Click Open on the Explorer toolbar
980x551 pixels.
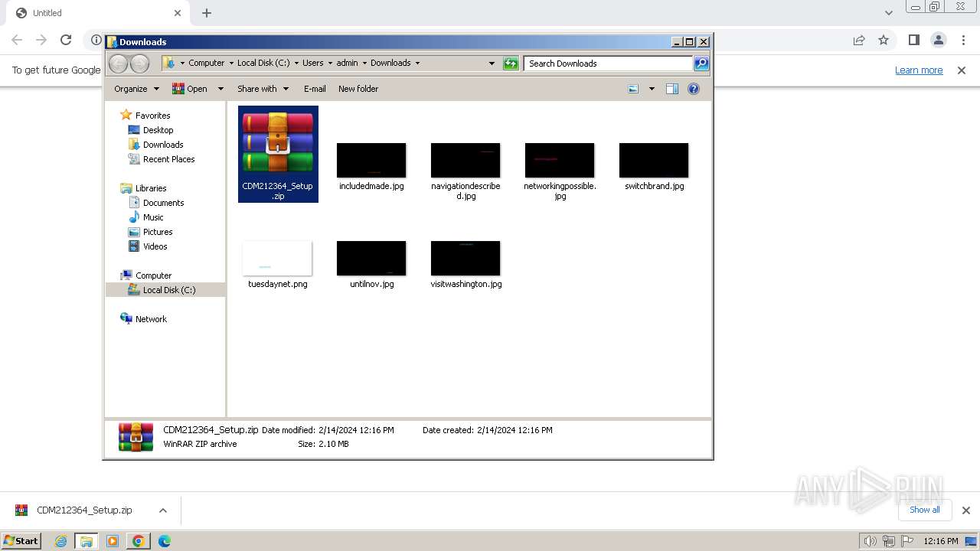190,89
